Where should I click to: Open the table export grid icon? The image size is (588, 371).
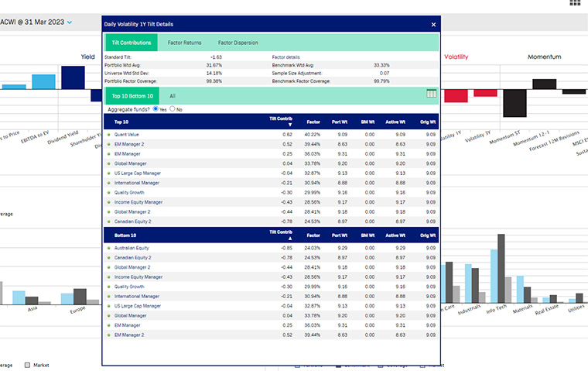[x=432, y=94]
